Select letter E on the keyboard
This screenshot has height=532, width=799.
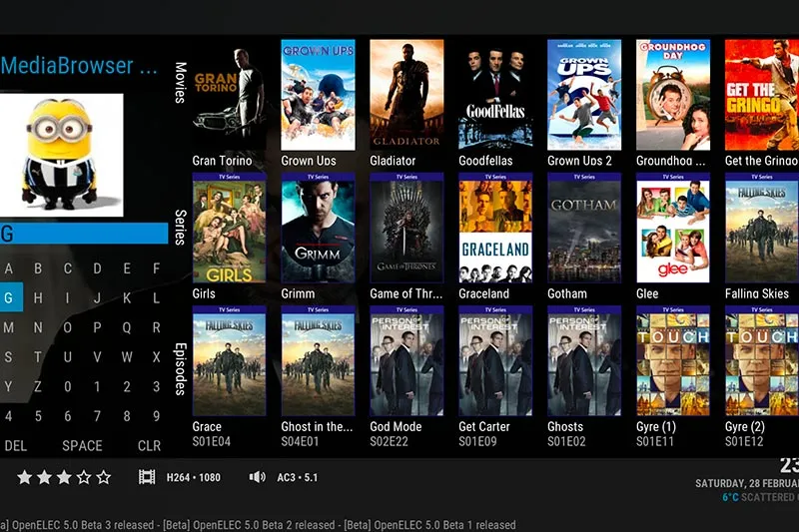coord(127,268)
